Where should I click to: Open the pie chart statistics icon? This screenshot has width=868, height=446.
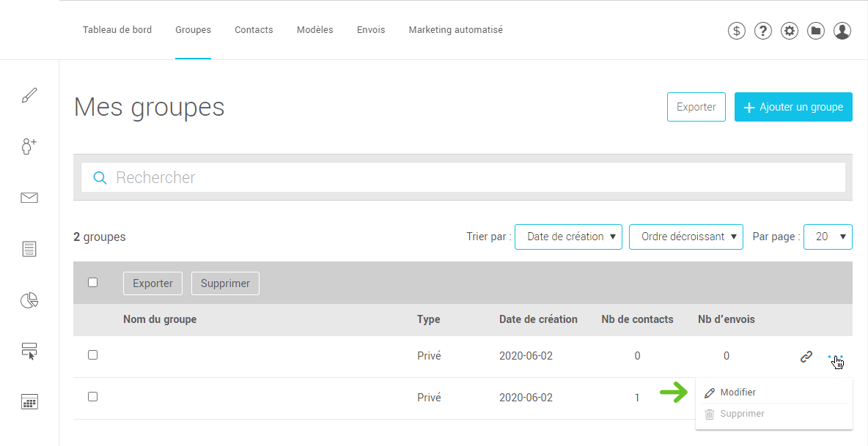(29, 300)
